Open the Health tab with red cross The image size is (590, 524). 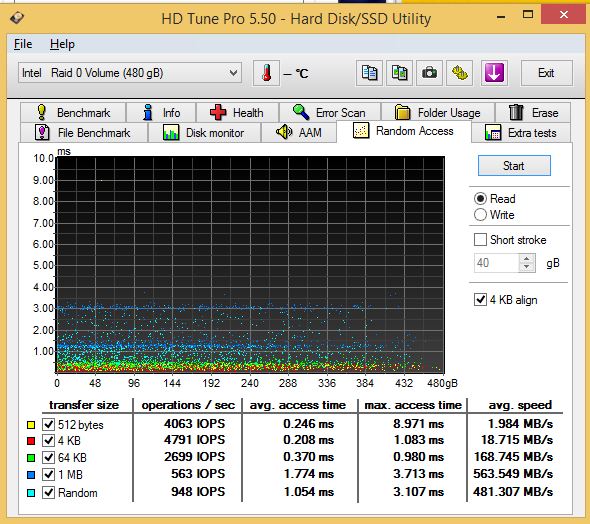click(x=237, y=112)
